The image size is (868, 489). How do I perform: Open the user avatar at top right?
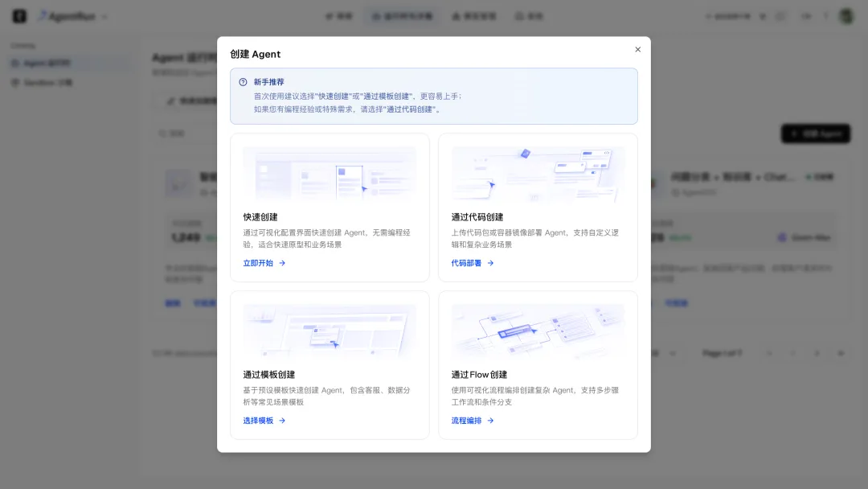[x=845, y=15]
